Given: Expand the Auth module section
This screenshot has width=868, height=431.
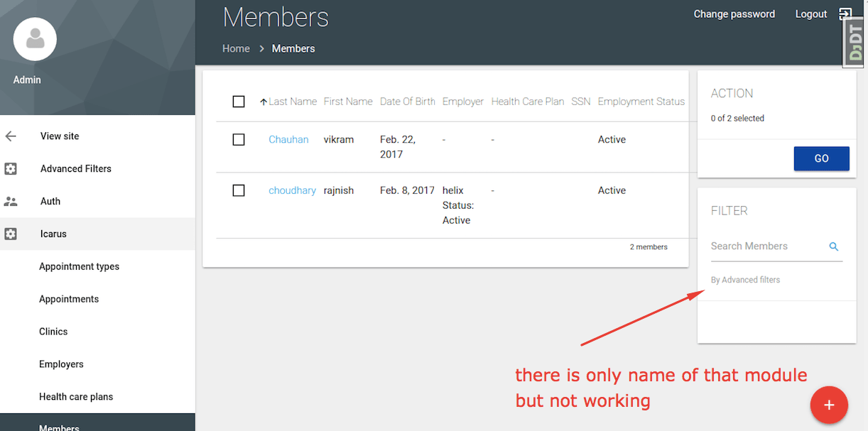Looking at the screenshot, I should coord(50,201).
